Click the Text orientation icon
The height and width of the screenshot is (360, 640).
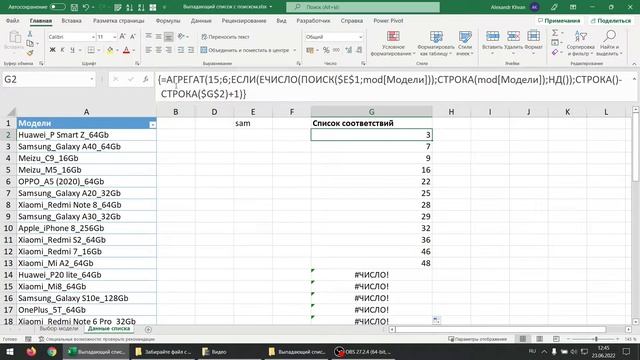pyautogui.click(x=181, y=37)
